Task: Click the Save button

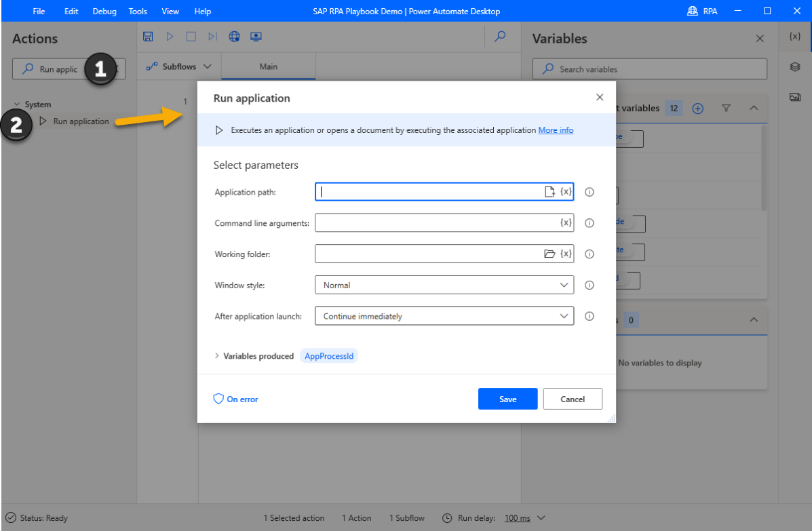Action: click(507, 399)
